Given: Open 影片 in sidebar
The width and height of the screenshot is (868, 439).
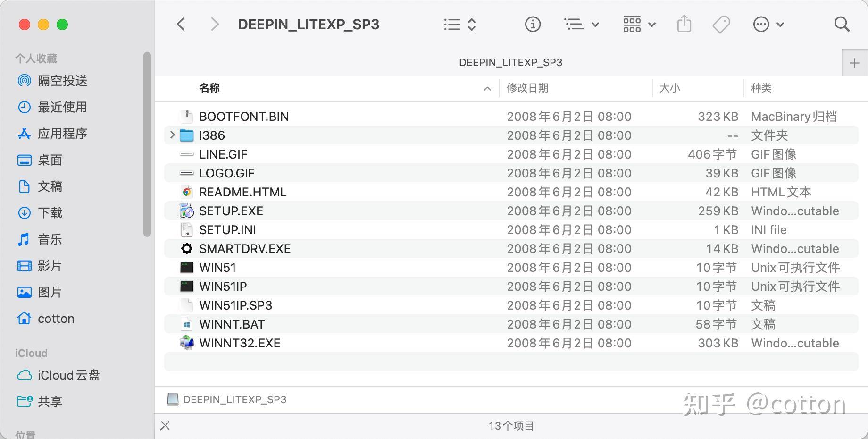Looking at the screenshot, I should coord(40,266).
